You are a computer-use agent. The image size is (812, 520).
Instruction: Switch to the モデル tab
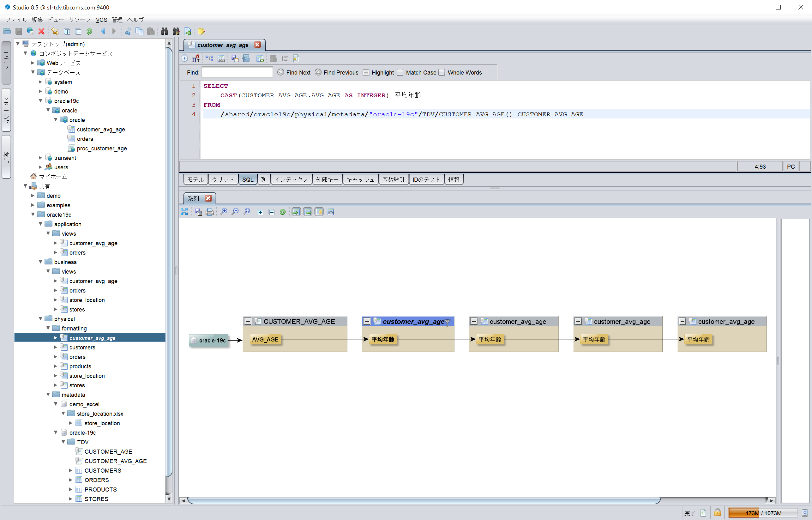pos(196,179)
